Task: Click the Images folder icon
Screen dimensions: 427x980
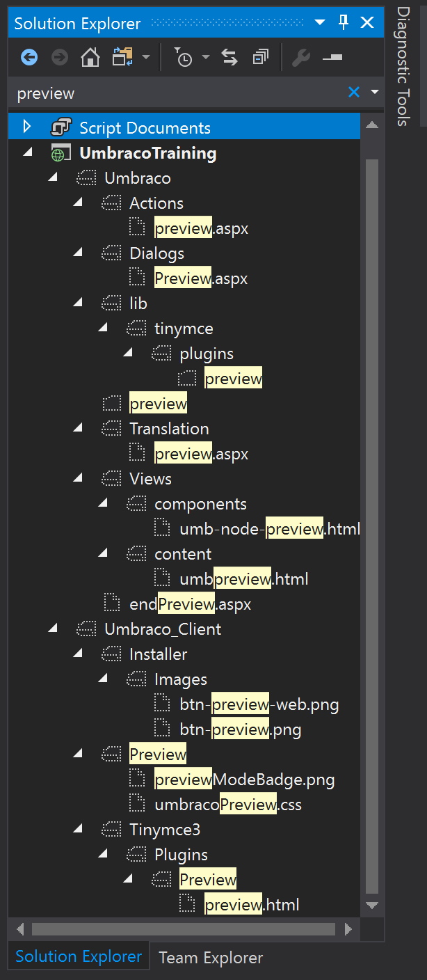Action: click(x=137, y=679)
